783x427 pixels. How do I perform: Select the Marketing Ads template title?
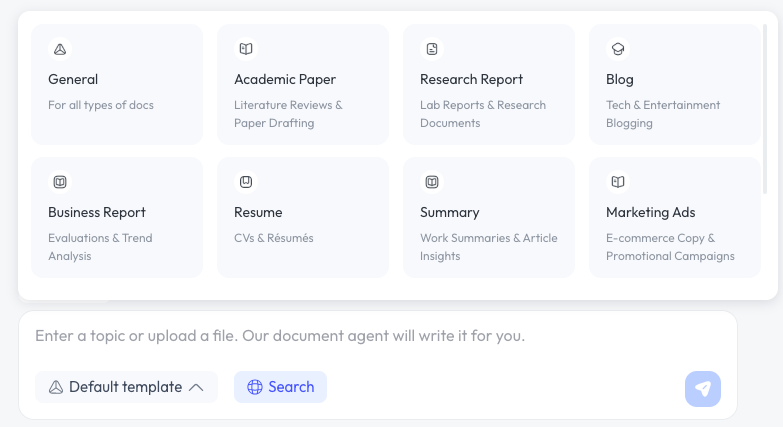click(x=650, y=212)
